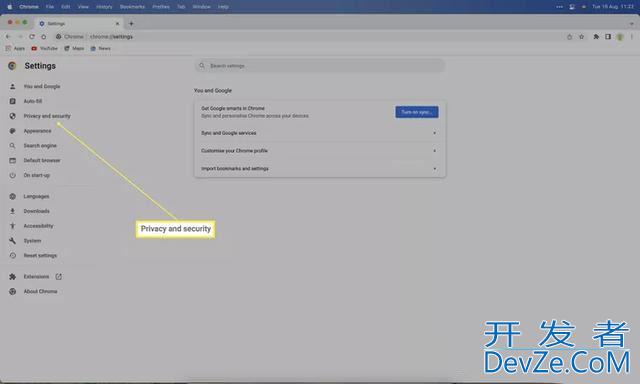Viewport: 640px width, 384px height.
Task: Open the Reset settings clock icon
Action: point(13,255)
